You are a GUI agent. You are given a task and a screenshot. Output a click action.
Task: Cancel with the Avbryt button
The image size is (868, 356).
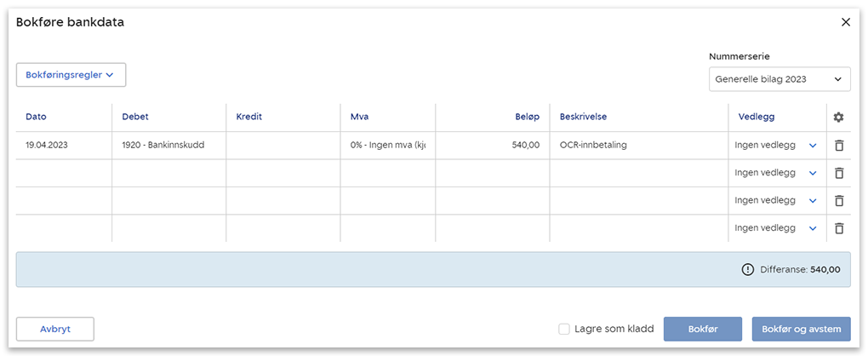(x=55, y=330)
